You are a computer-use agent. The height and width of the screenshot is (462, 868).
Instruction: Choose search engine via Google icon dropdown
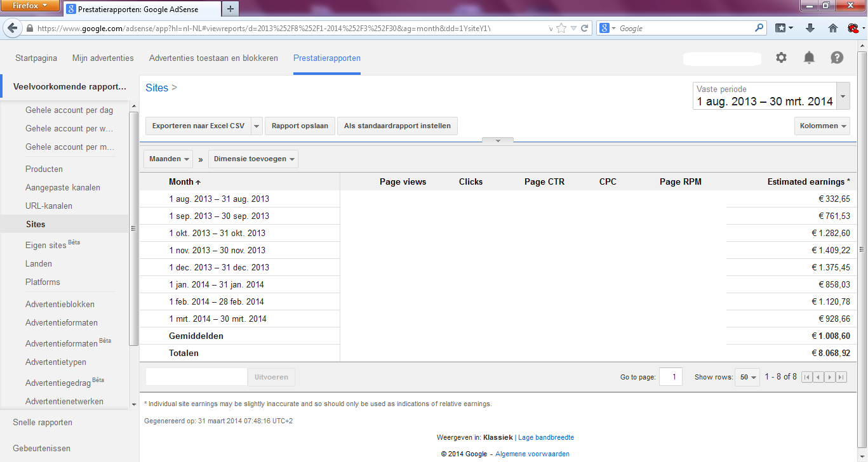[608, 29]
